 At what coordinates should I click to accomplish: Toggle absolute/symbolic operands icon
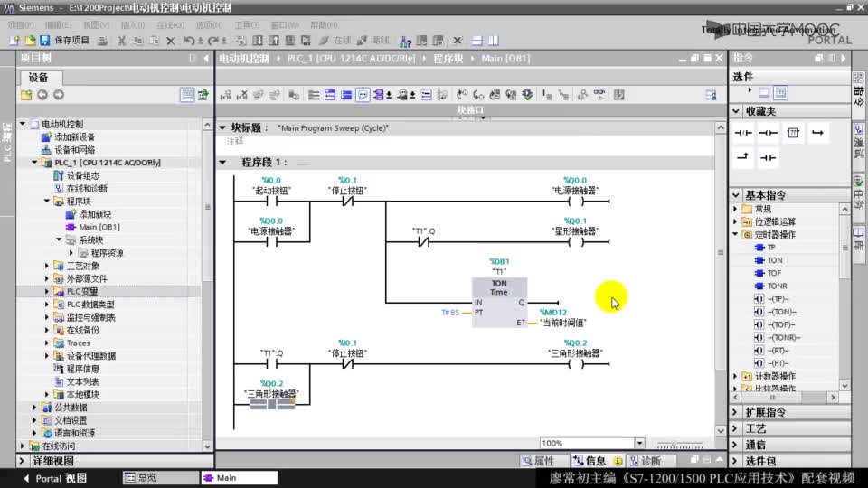pyautogui.click(x=381, y=95)
